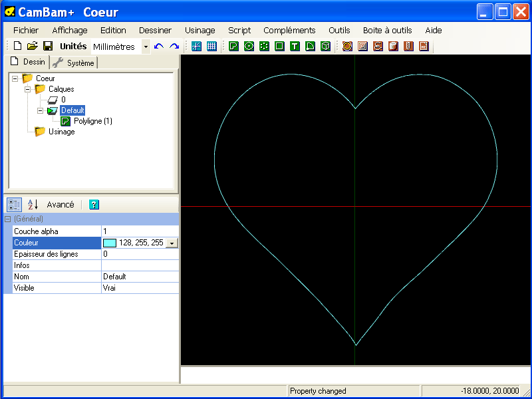The width and height of the screenshot is (532, 399).
Task: Switch to the Dessin tab
Action: click(x=28, y=62)
